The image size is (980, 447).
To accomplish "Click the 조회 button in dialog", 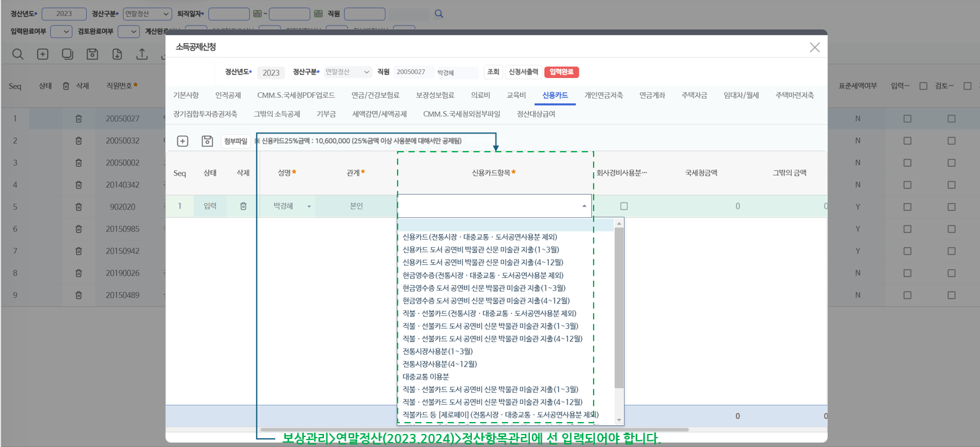I will click(493, 72).
